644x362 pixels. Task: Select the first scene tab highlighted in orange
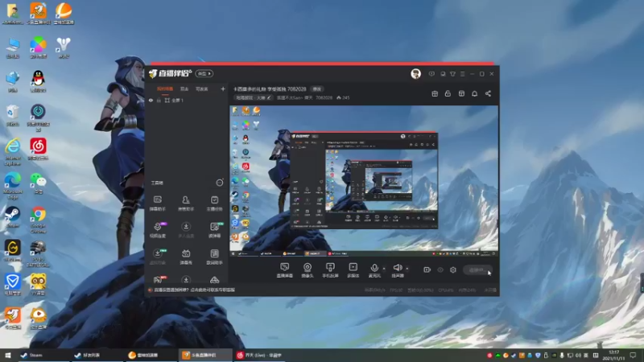(165, 88)
